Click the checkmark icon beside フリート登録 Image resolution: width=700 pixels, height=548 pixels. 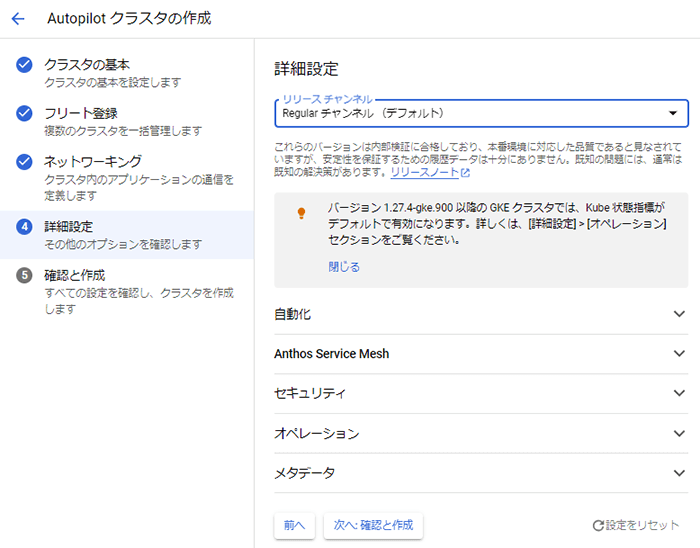point(25,113)
